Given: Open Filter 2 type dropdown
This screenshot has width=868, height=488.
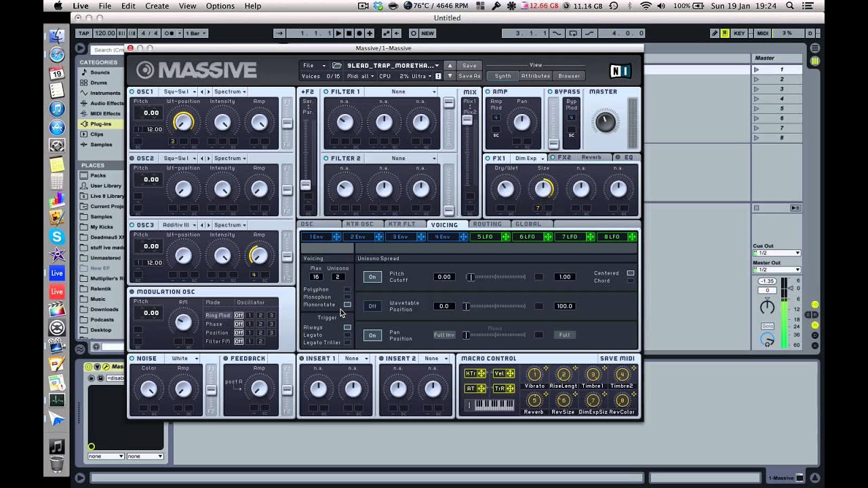Looking at the screenshot, I should coord(402,158).
